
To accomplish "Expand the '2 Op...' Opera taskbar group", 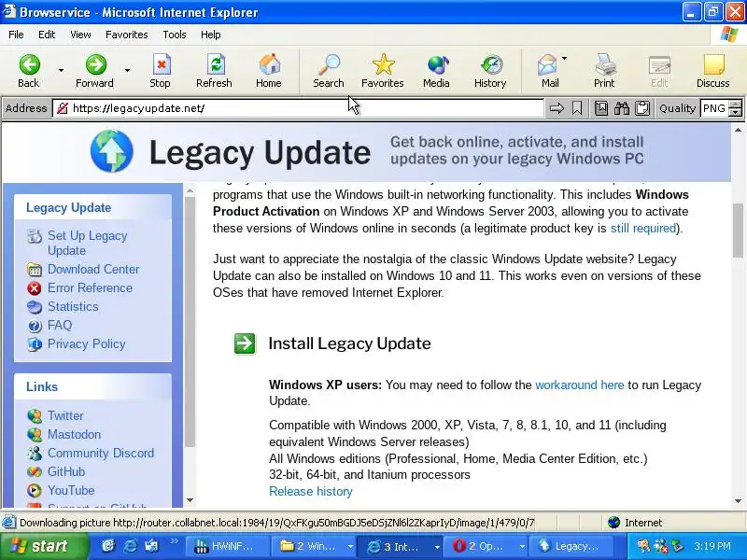I will 522,546.
